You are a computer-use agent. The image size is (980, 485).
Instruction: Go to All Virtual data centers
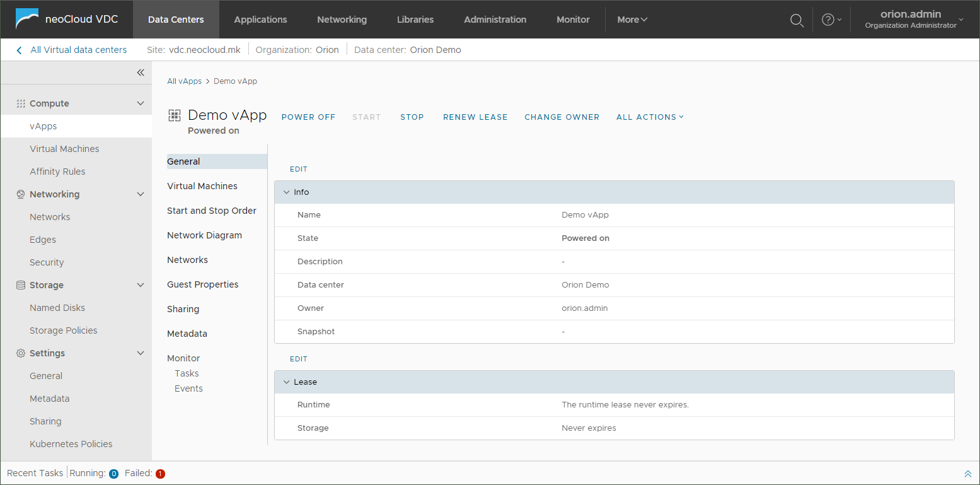(79, 50)
